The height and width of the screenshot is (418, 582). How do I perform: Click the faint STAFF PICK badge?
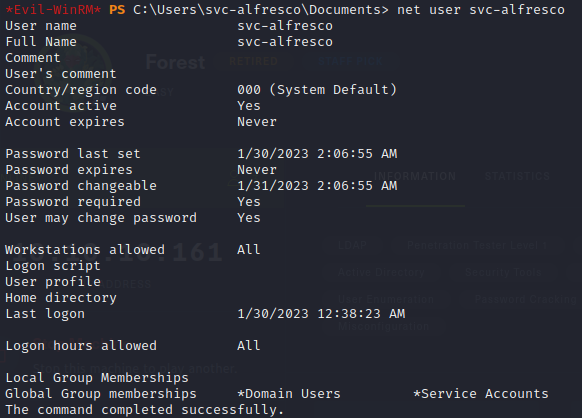pyautogui.click(x=350, y=61)
